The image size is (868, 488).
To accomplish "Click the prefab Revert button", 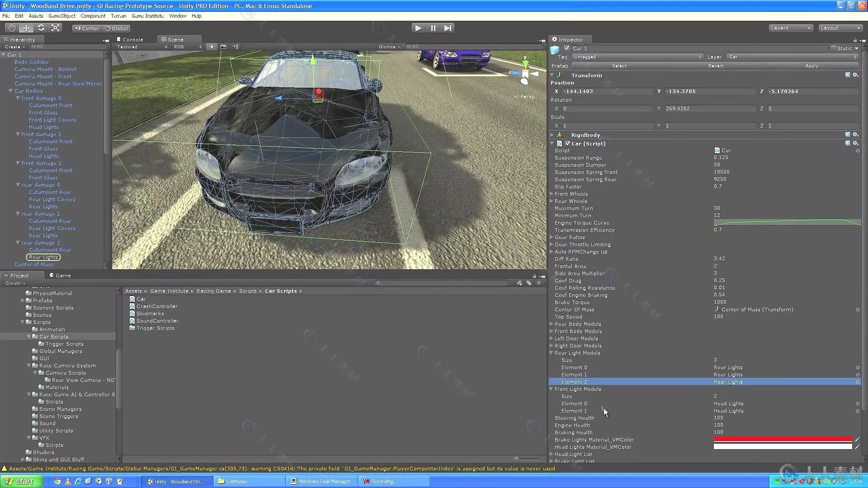I will (x=716, y=66).
